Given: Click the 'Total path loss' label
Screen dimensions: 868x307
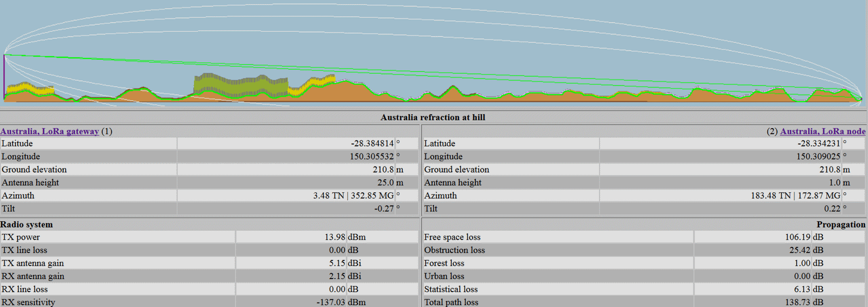Looking at the screenshot, I should point(451,302).
